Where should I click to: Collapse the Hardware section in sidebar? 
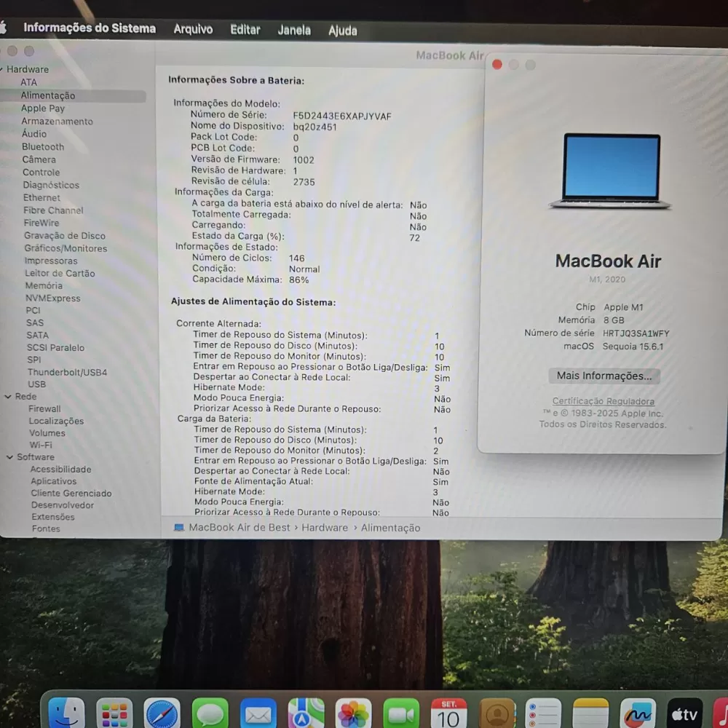pyautogui.click(x=2, y=69)
